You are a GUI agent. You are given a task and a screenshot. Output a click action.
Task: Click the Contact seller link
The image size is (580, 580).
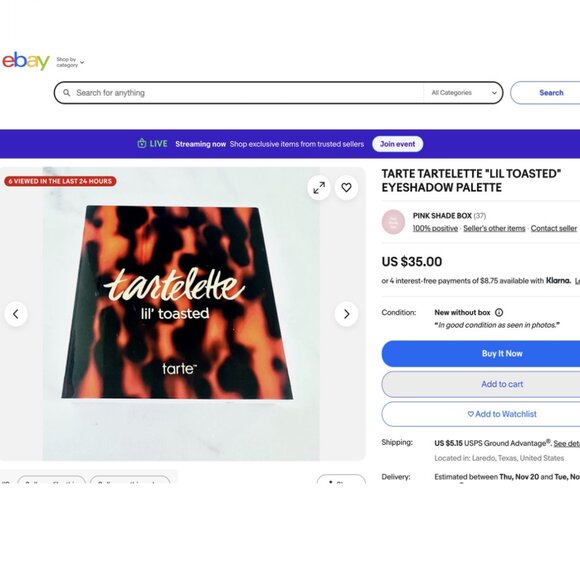coord(554,228)
